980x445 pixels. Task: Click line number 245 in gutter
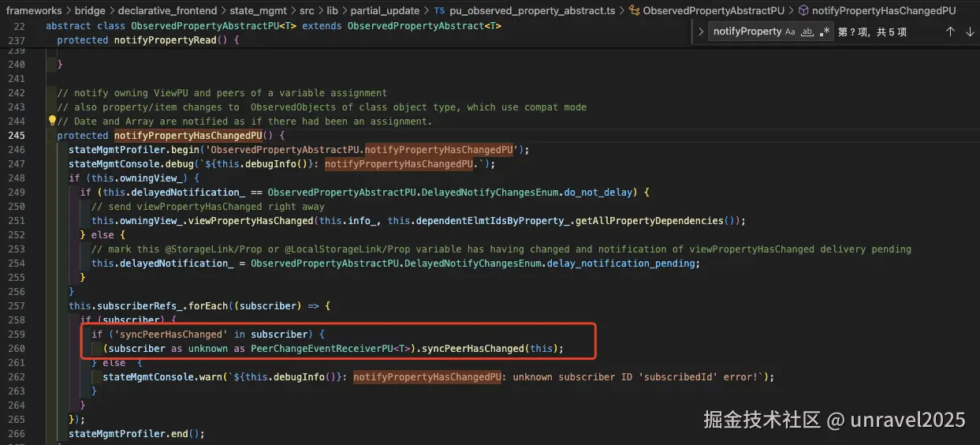coord(17,135)
